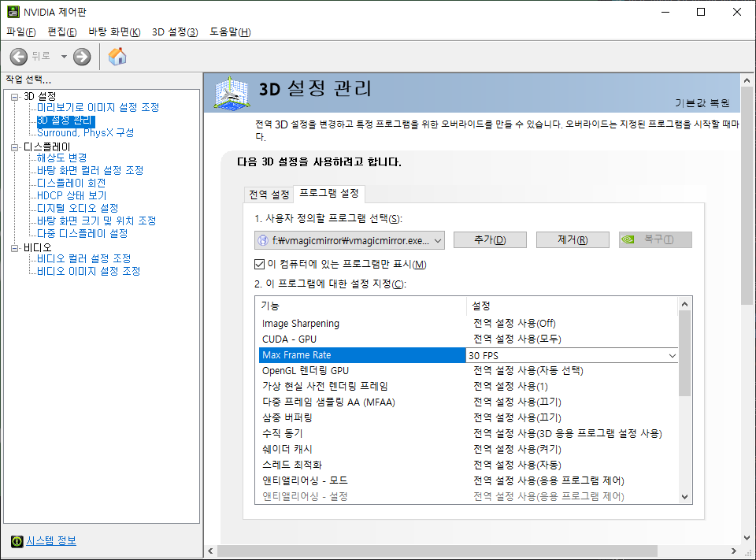Open the 도움말(H) menu

tap(230, 32)
